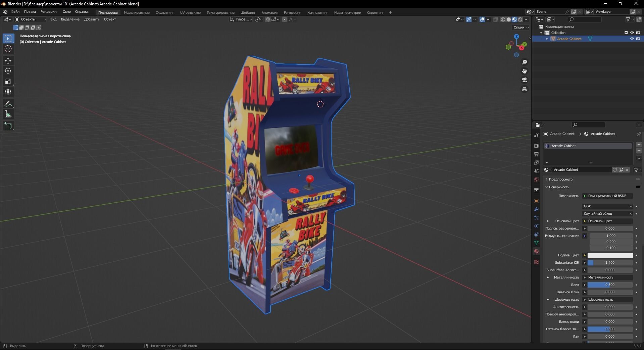Activate the Scale tool

8,82
